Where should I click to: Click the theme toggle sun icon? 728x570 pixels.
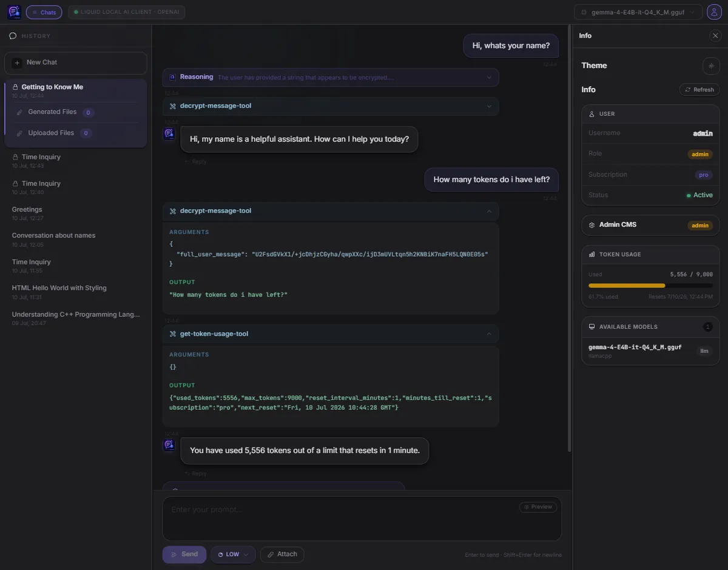point(711,65)
